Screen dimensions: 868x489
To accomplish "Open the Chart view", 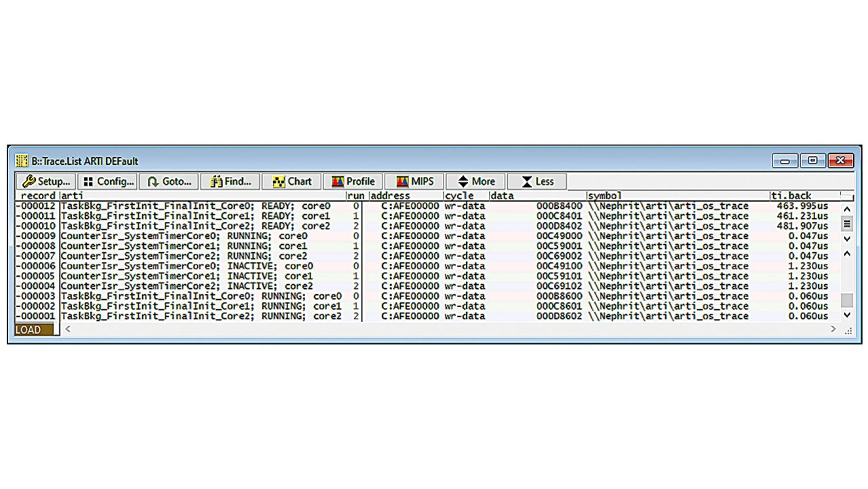I will [x=292, y=182].
